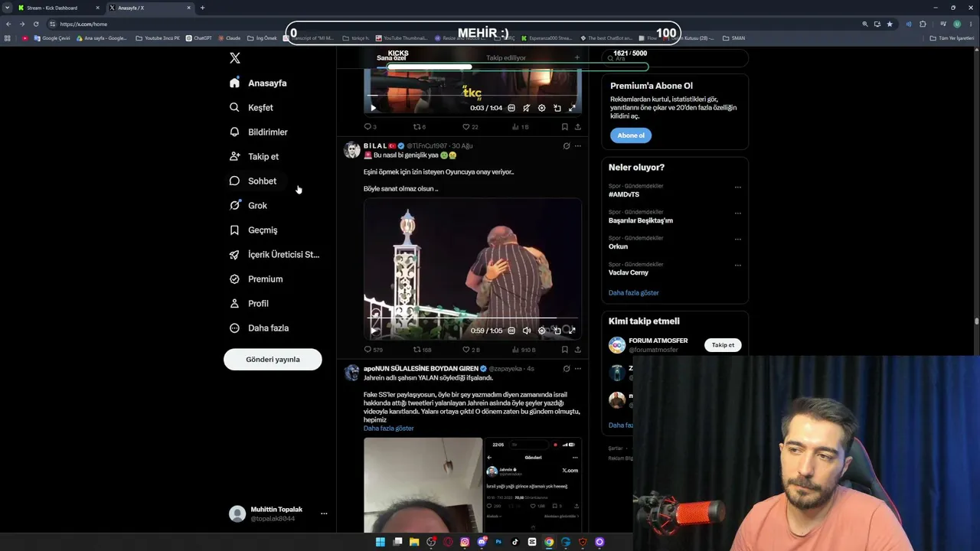Open more options on zapayeka's post
Screen dimensions: 980x551
[578, 368]
